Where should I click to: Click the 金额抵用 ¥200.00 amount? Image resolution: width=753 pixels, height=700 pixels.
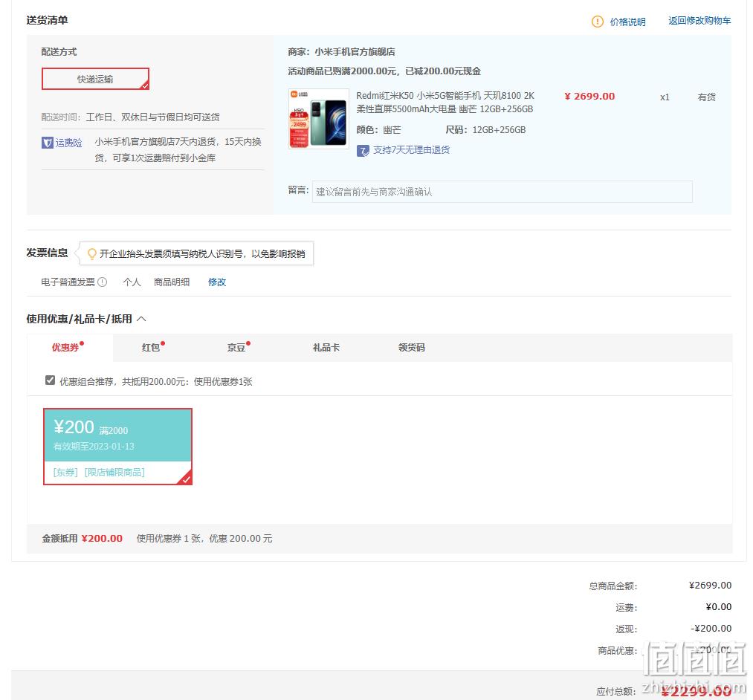coord(102,538)
